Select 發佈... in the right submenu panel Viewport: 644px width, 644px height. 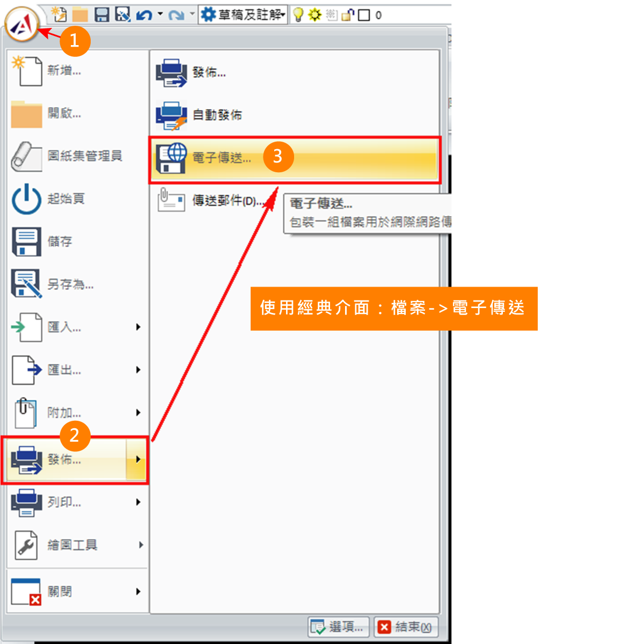tap(294, 72)
